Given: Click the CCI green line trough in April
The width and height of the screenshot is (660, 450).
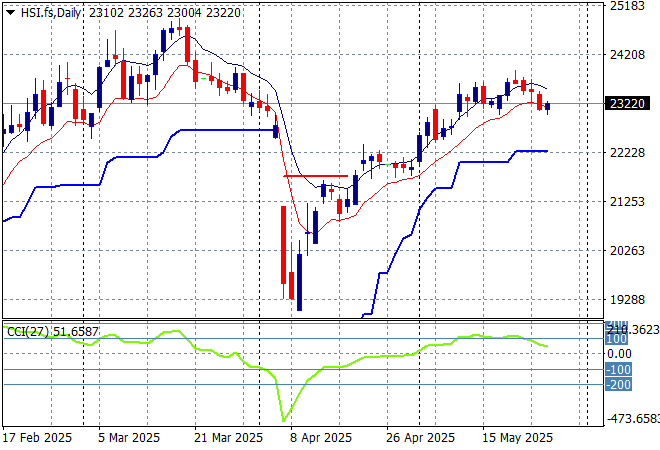Looking at the screenshot, I should [x=283, y=420].
